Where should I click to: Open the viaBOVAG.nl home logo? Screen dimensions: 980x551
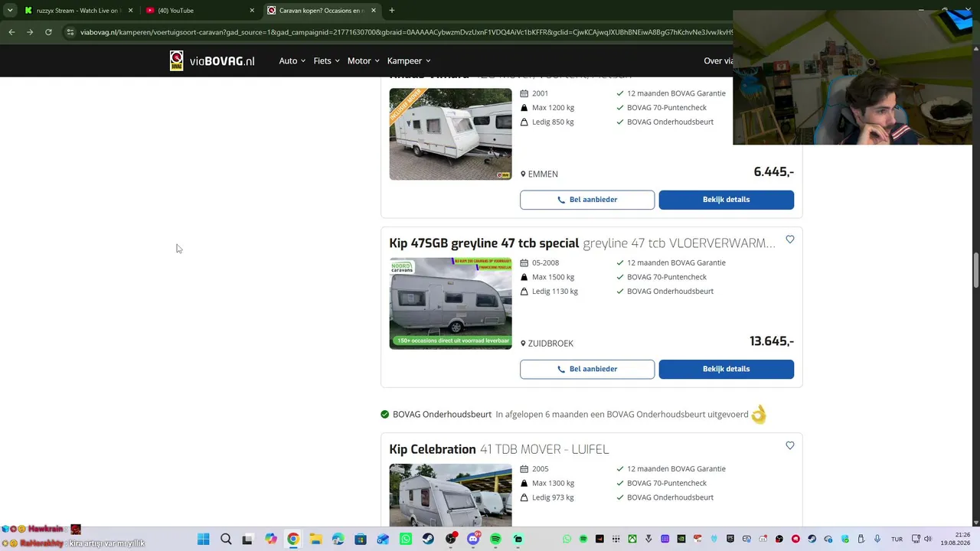click(212, 60)
